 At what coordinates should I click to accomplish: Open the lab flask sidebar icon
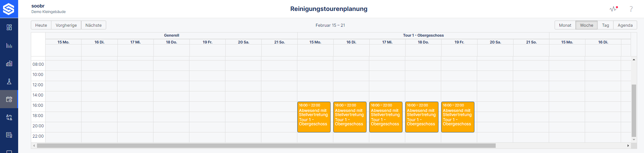pos(9,81)
